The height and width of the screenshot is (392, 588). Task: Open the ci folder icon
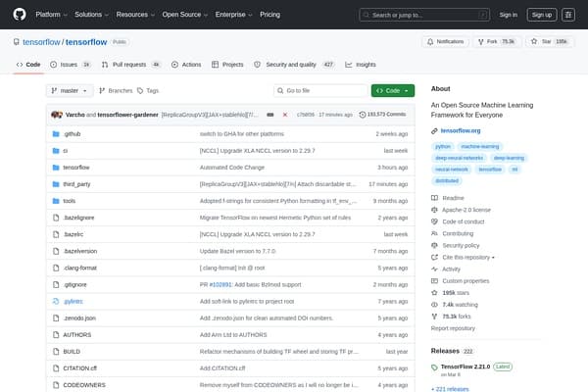[x=56, y=151]
